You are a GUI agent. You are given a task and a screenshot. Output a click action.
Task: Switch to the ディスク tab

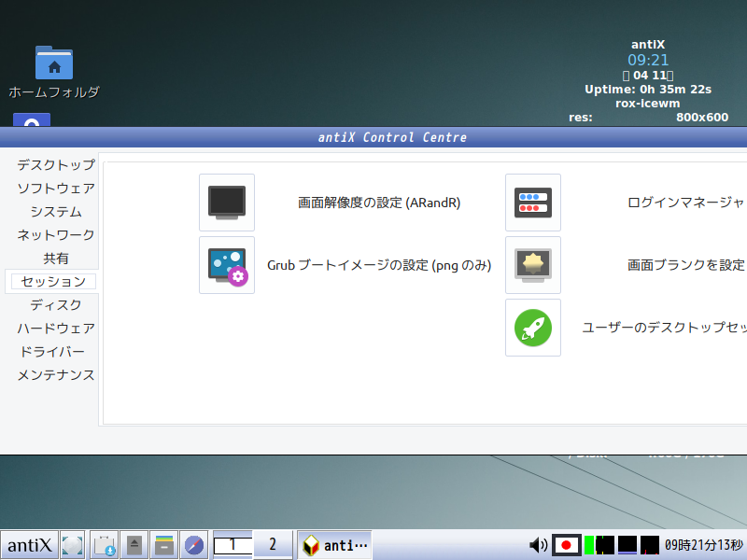[56, 305]
